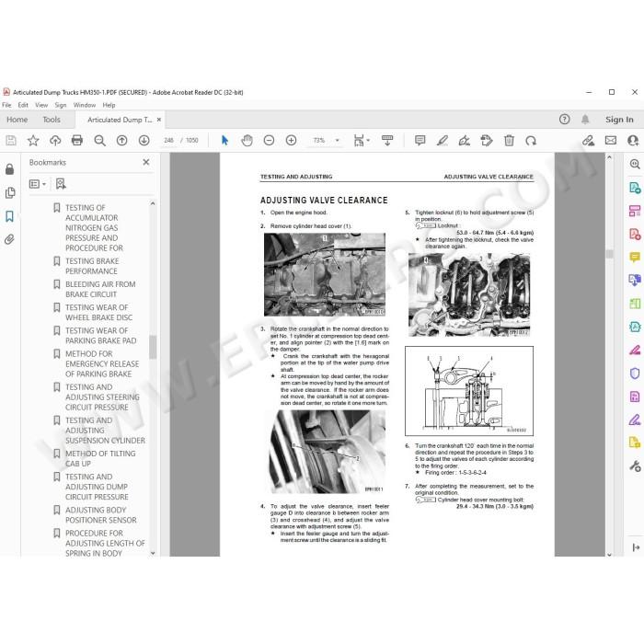
Task: Switch to the Tools tab
Action: [52, 120]
